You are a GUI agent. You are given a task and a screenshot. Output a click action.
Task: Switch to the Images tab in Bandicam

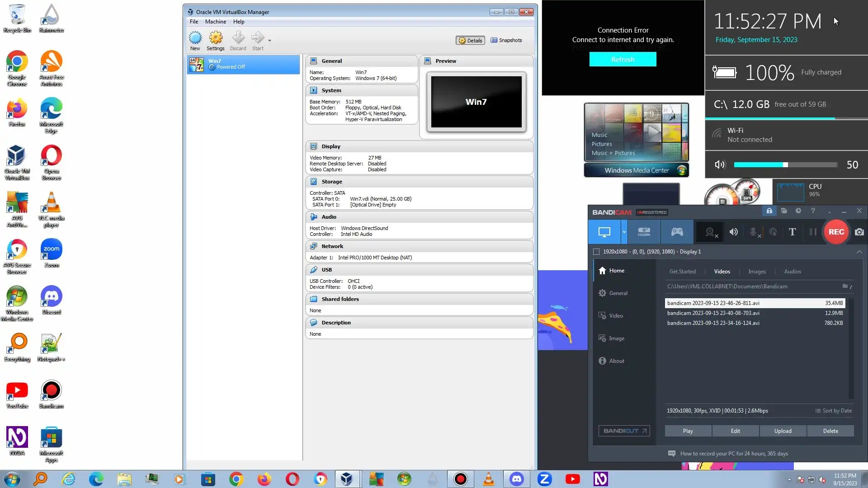(x=757, y=272)
